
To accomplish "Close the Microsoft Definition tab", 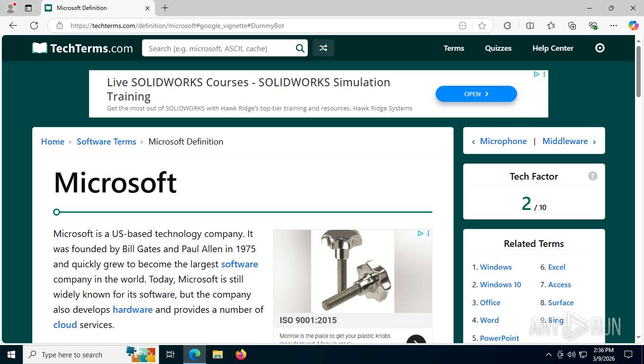I will click(147, 8).
